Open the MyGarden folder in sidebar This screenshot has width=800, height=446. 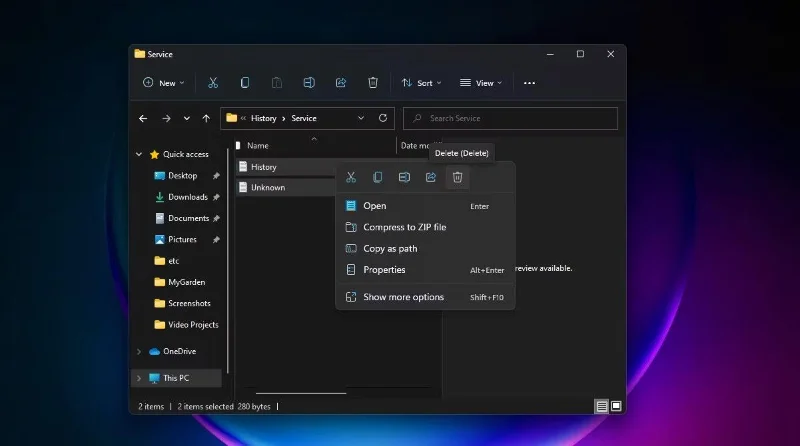coord(187,282)
